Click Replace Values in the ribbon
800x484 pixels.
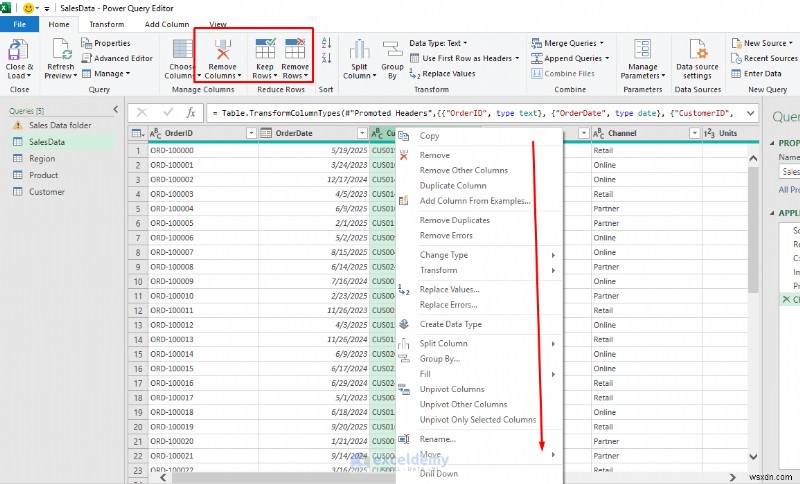coord(442,73)
